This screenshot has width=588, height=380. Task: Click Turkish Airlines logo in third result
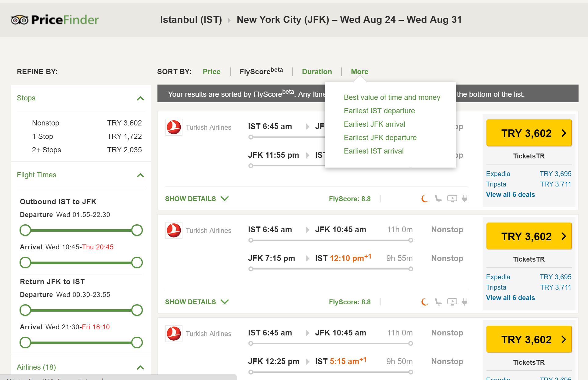click(x=174, y=334)
